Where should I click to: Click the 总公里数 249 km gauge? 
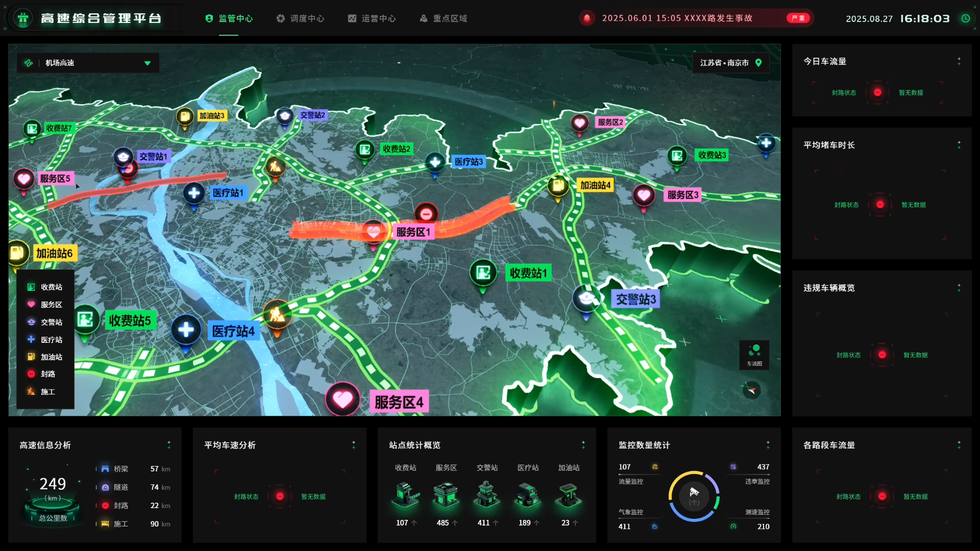coord(53,495)
